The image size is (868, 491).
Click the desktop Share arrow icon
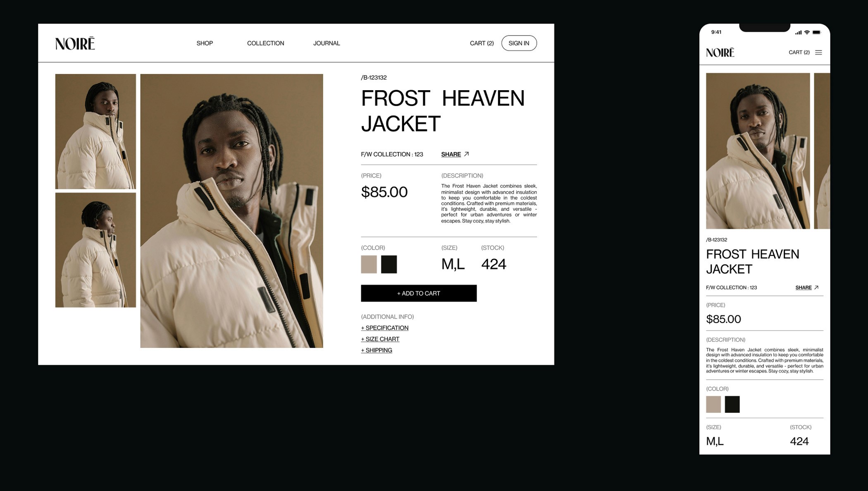coord(466,154)
